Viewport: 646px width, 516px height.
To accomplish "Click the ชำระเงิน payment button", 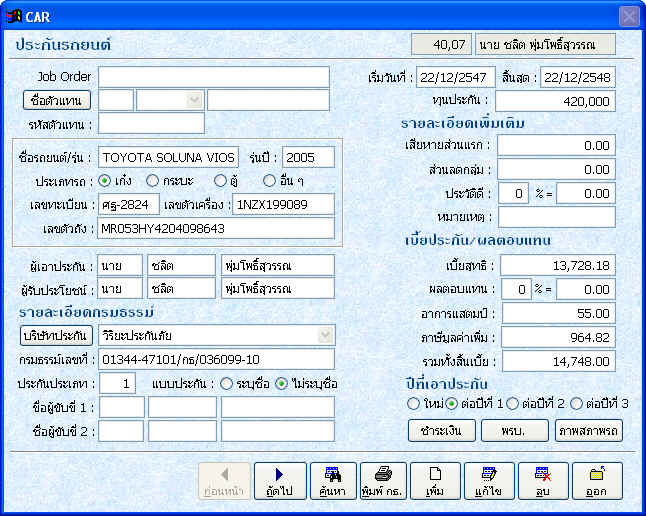I will click(x=441, y=429).
